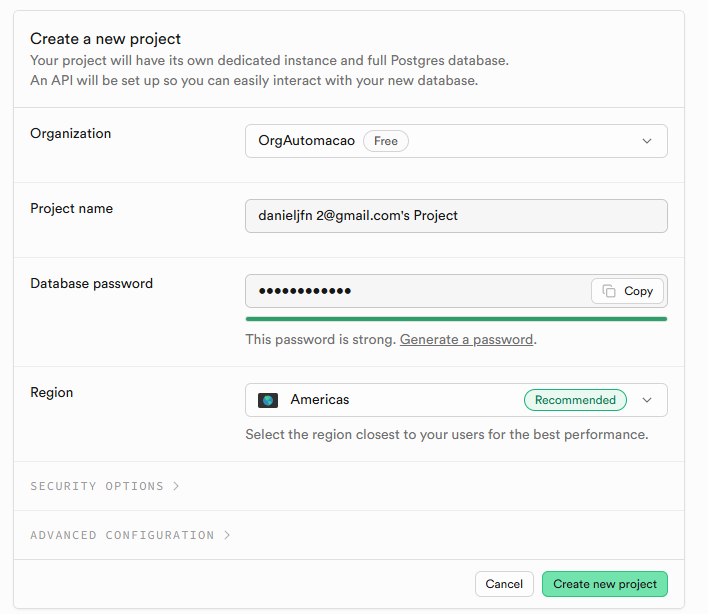Click the green password strength bar
This screenshot has width=708, height=614.
click(456, 319)
